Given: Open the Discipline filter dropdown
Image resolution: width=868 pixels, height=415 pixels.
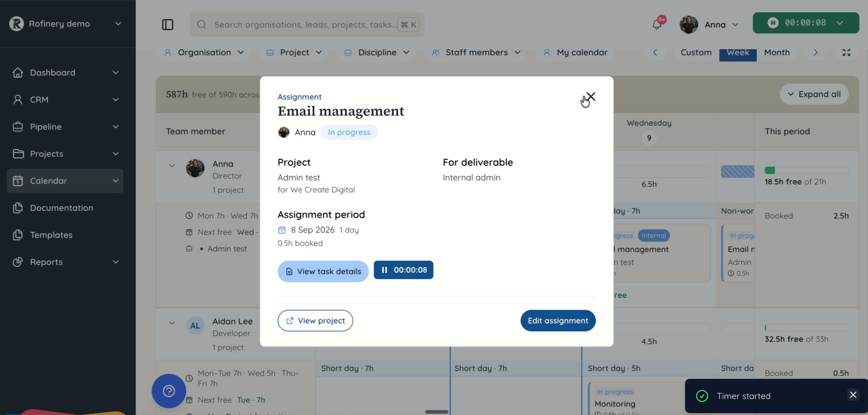Looking at the screenshot, I should (x=377, y=53).
